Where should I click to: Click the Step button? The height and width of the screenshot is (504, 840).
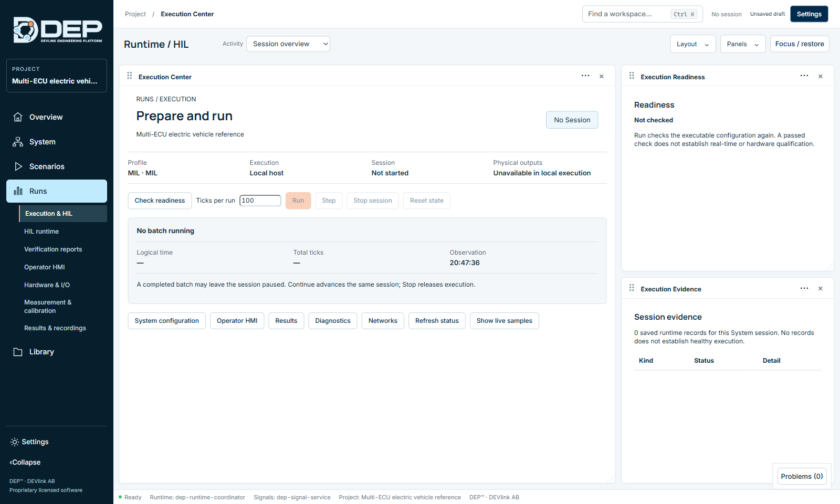click(329, 201)
